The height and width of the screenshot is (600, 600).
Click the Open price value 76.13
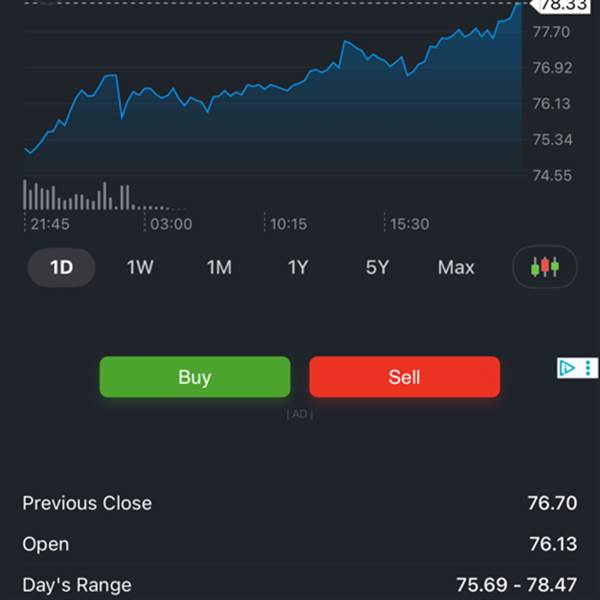553,544
